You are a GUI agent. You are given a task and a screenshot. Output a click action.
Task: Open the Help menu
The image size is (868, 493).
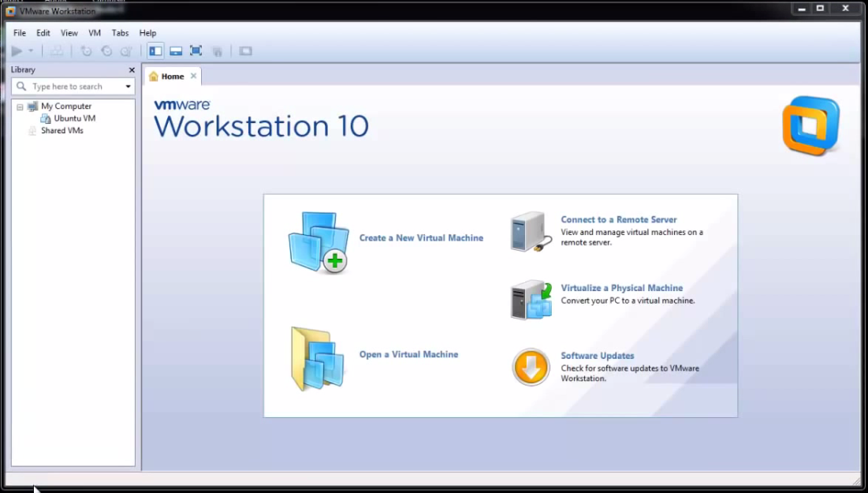pyautogui.click(x=147, y=32)
